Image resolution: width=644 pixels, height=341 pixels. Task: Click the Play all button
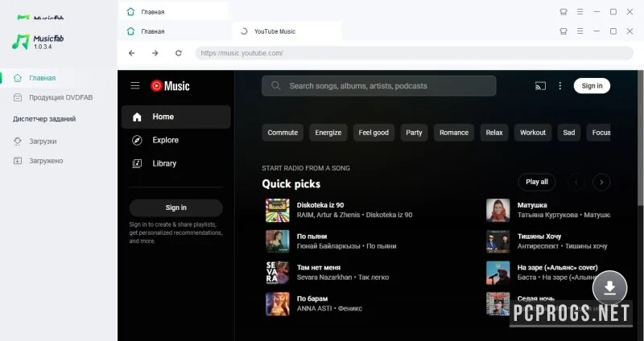coord(537,182)
